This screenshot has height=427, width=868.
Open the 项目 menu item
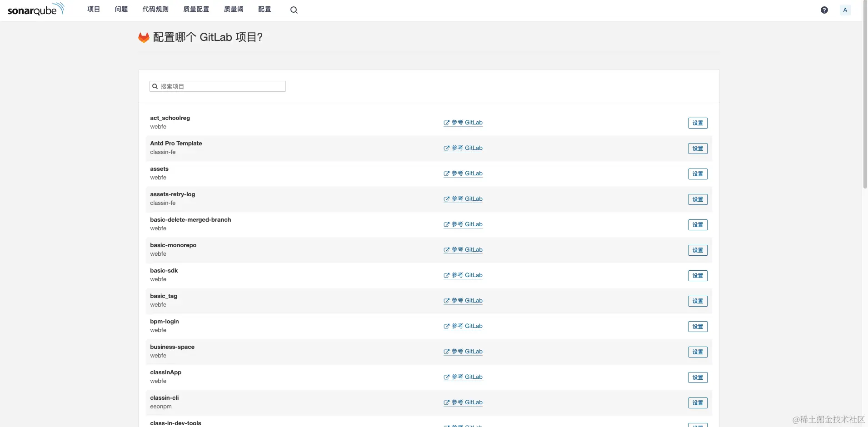(x=94, y=10)
